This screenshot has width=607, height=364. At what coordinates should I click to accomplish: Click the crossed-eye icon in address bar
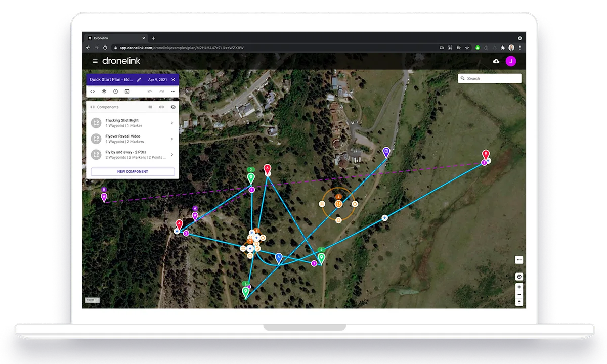click(458, 48)
